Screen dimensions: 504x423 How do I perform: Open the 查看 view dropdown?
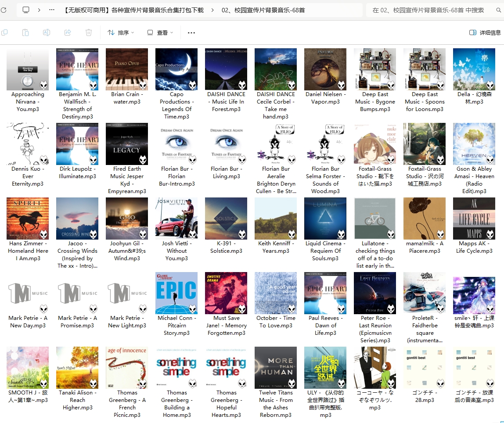coord(160,32)
